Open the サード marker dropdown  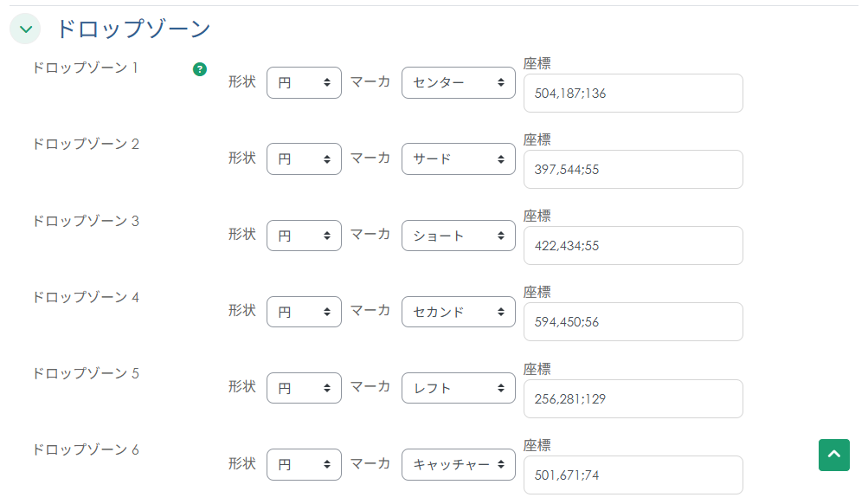click(x=458, y=159)
